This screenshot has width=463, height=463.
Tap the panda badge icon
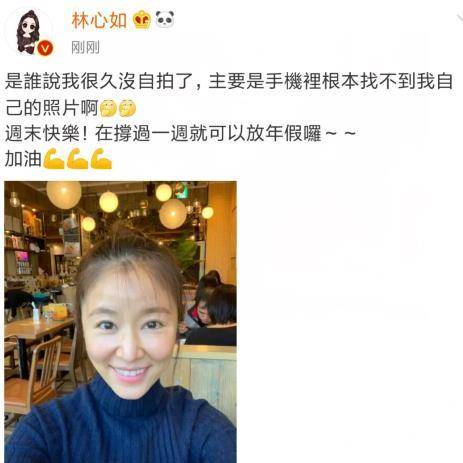point(165,19)
